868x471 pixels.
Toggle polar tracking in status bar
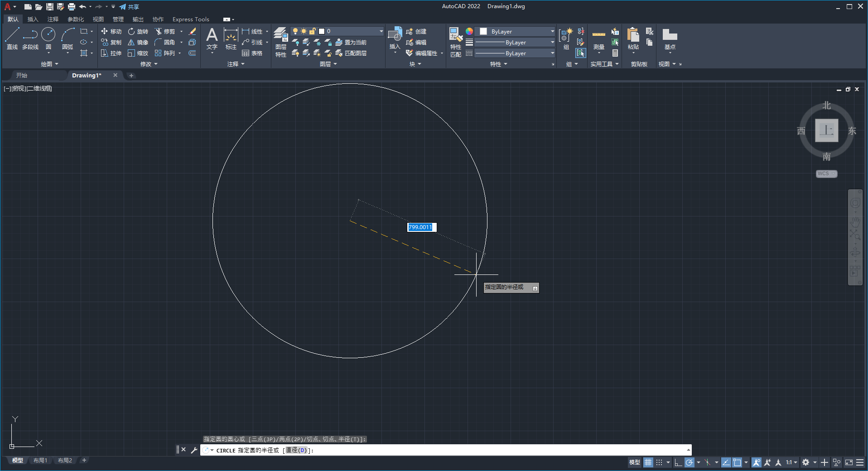(690, 462)
